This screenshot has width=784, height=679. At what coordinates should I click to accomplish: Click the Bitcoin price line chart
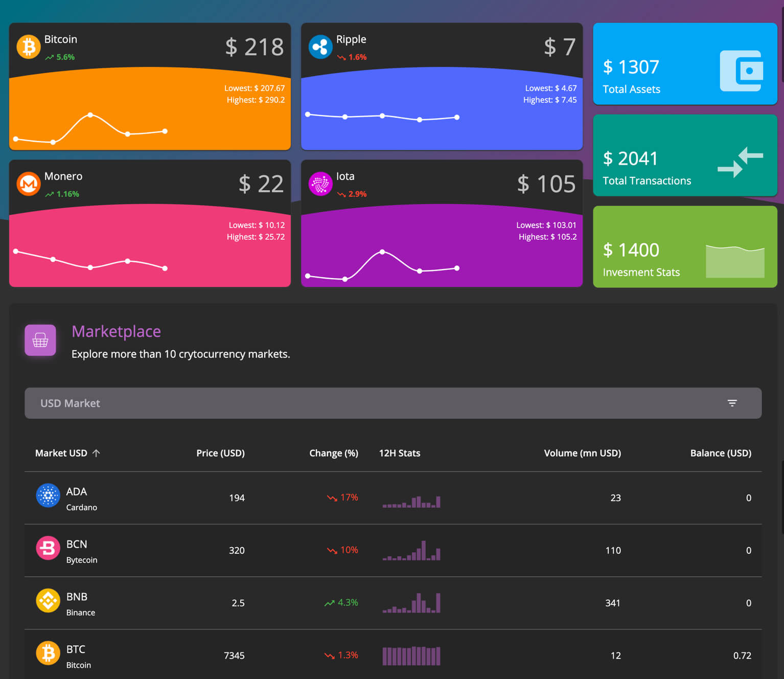click(x=90, y=128)
